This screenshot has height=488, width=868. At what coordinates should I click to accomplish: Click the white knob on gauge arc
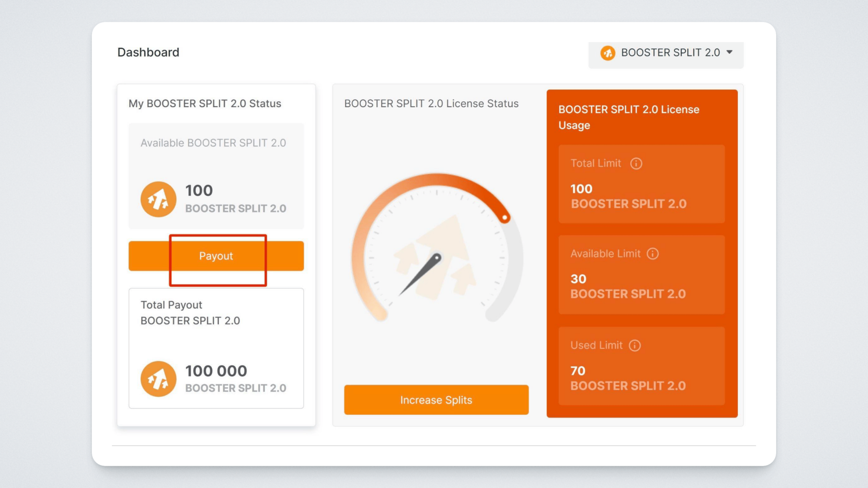click(x=505, y=218)
